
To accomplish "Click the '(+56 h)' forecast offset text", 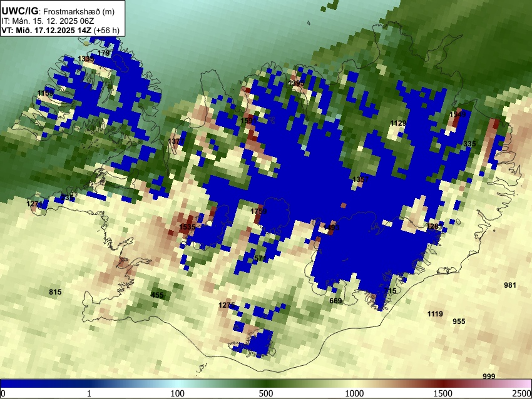I will (106, 30).
